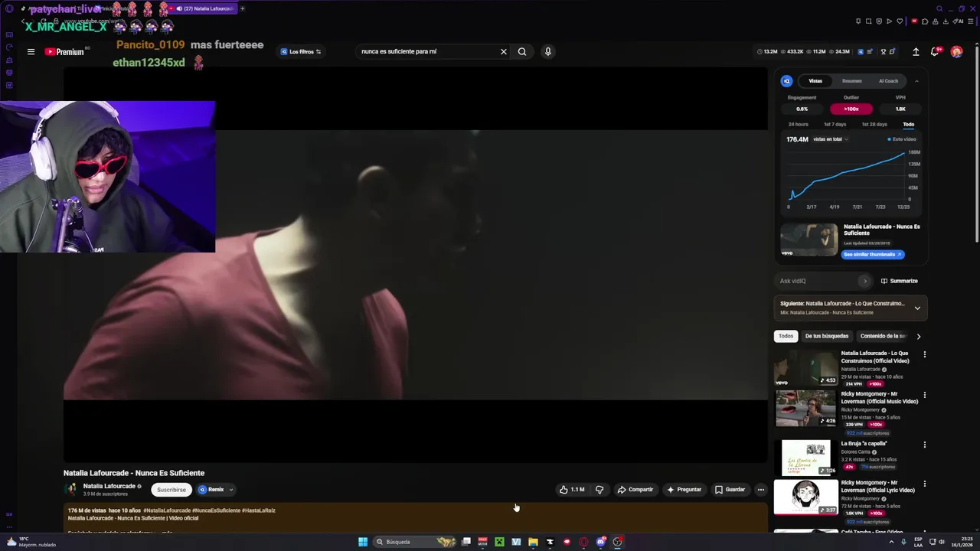This screenshot has width=980, height=551.
Task: Click the heart icon in browser toolbar
Action: (900, 21)
